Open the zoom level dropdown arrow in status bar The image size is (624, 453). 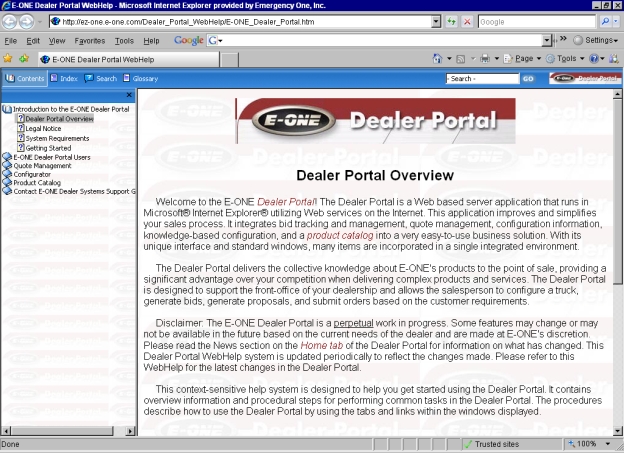tap(608, 443)
